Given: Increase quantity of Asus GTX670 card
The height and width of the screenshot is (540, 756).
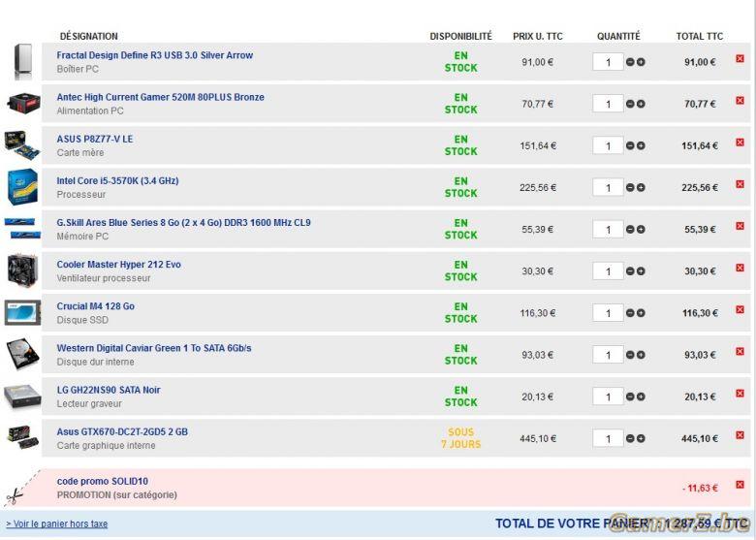Looking at the screenshot, I should [x=641, y=439].
